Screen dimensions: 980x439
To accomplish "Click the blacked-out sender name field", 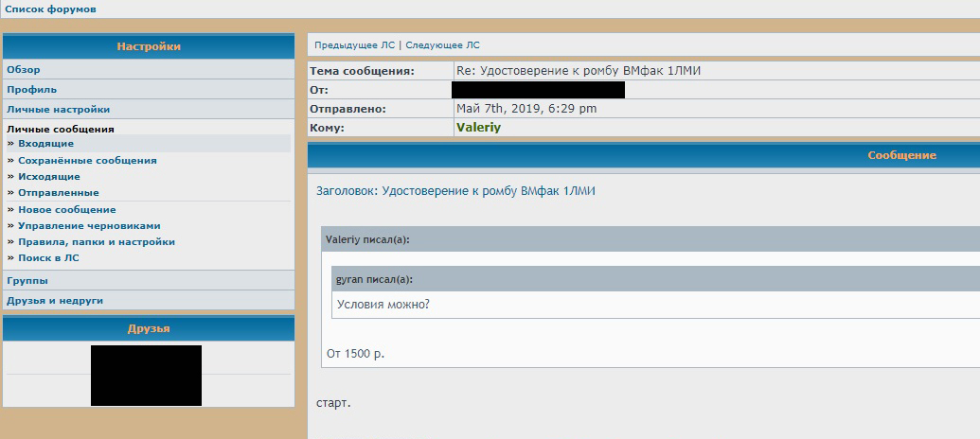I will (x=538, y=90).
